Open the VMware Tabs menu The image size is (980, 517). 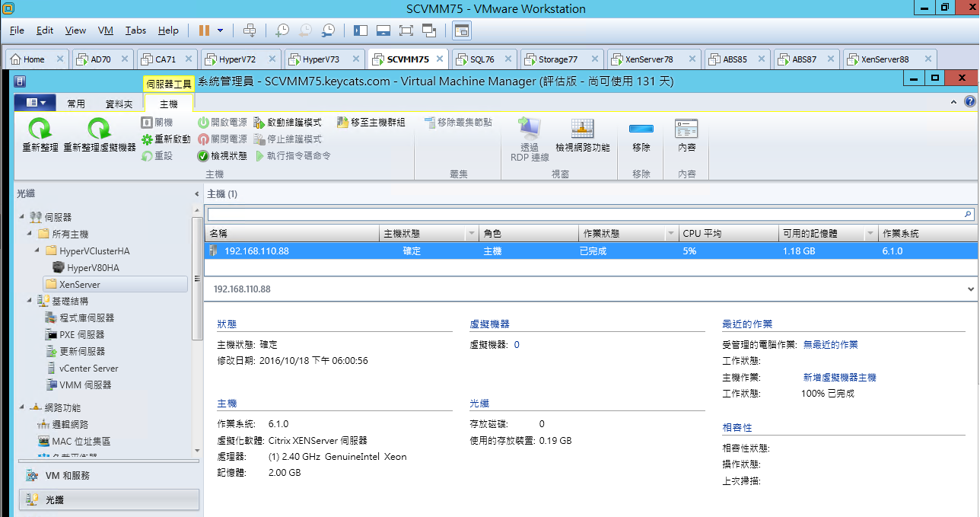135,30
